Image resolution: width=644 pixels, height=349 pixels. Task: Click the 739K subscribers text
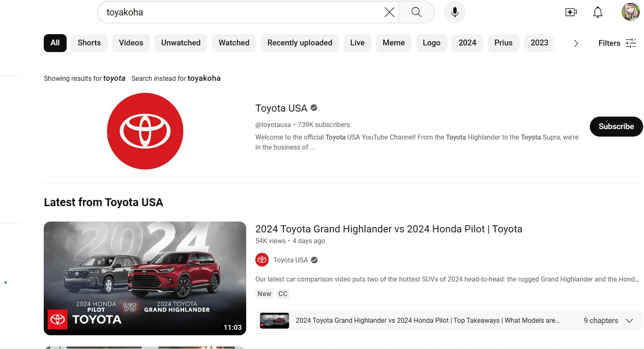324,125
